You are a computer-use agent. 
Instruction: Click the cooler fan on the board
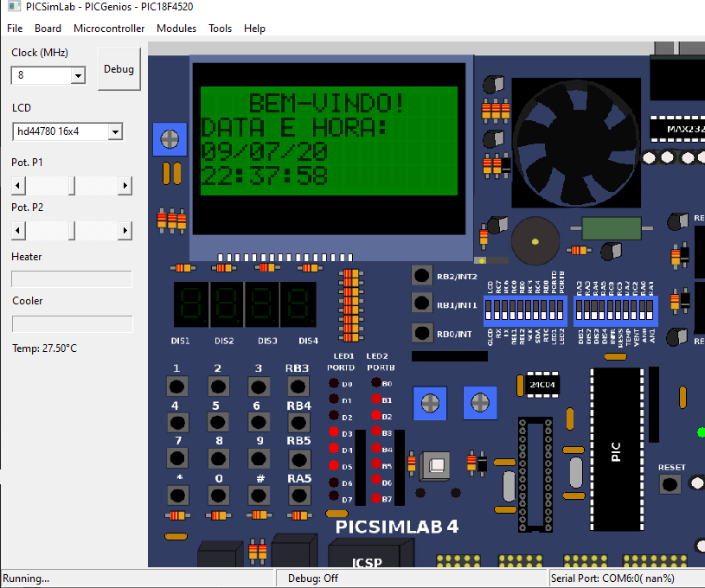(576, 143)
